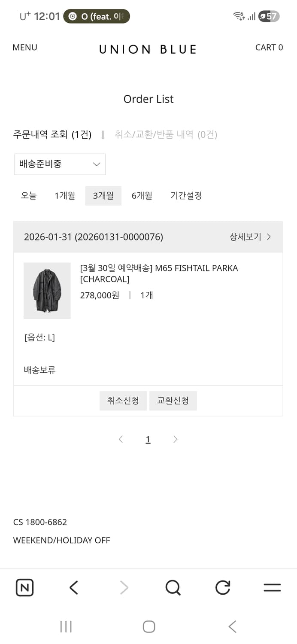Tap the recent apps button on navigation bar
This screenshot has height=644, width=297.
[66, 626]
